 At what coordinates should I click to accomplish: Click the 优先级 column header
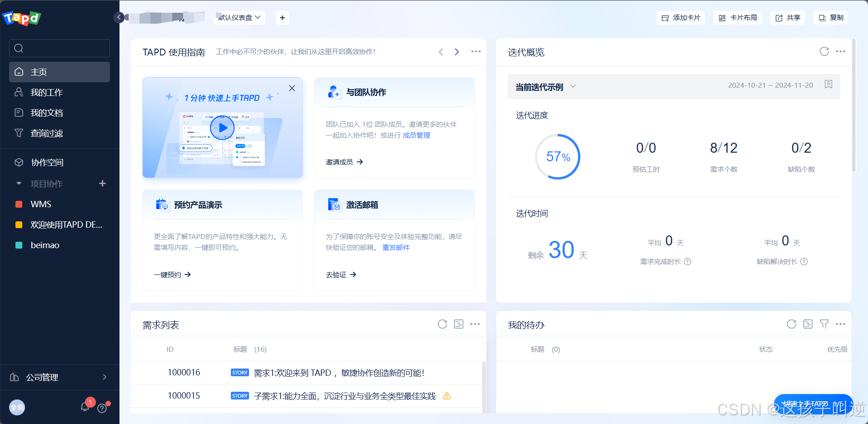pyautogui.click(x=837, y=349)
